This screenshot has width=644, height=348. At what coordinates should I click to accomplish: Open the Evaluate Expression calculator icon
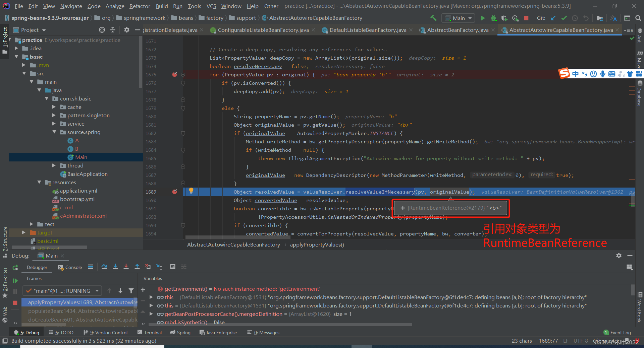pos(173,267)
